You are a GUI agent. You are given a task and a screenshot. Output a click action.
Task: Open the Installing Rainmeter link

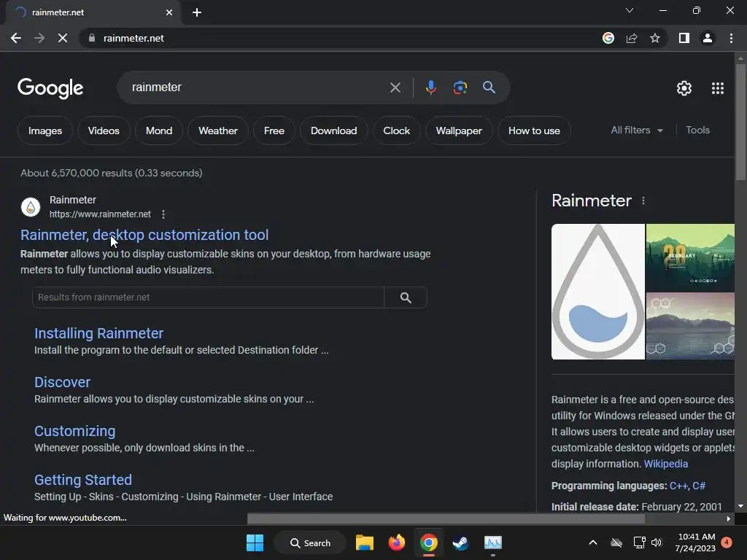pos(98,333)
